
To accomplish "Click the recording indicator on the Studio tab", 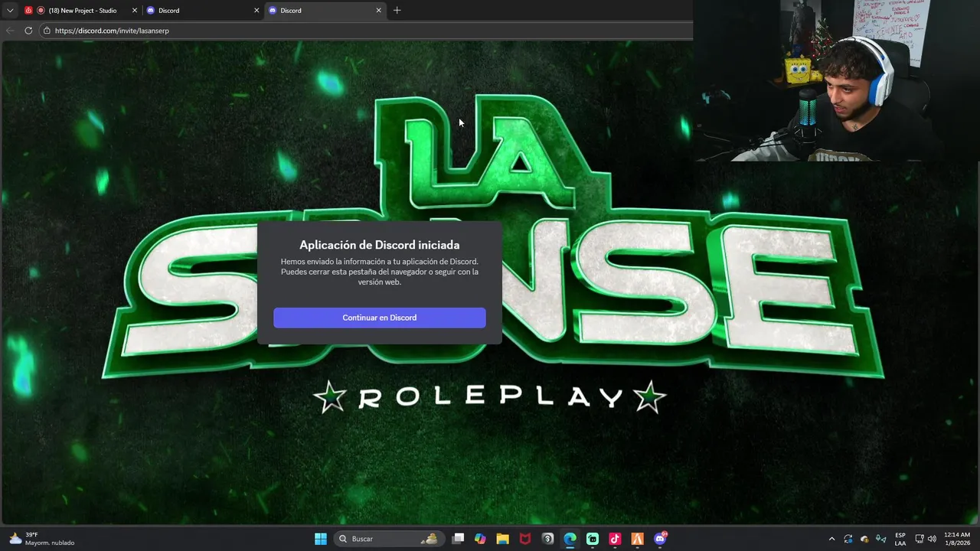I will point(41,11).
